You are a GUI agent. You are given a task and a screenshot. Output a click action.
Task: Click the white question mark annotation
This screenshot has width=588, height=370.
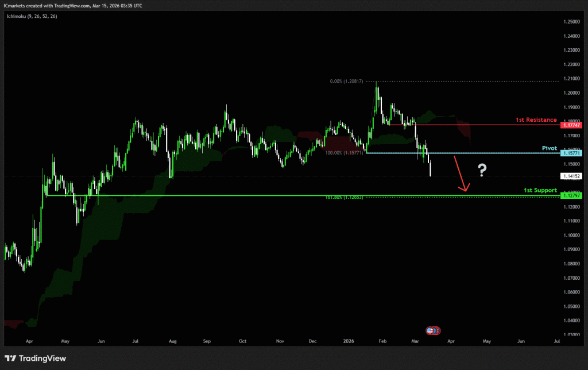click(x=482, y=169)
